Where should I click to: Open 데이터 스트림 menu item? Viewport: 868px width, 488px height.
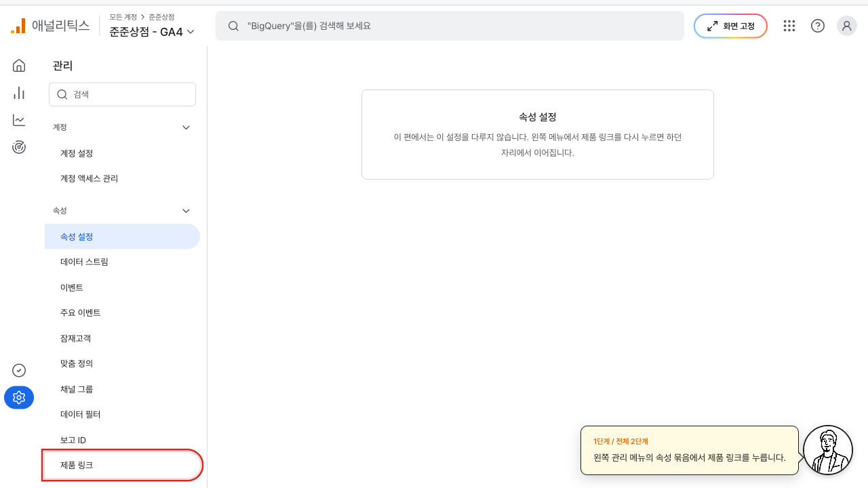click(122, 262)
